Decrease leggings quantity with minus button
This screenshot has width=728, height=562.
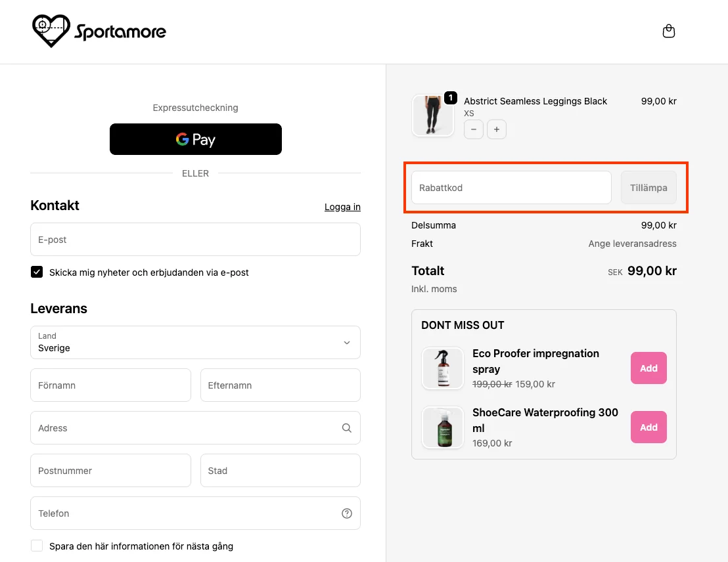pos(474,130)
